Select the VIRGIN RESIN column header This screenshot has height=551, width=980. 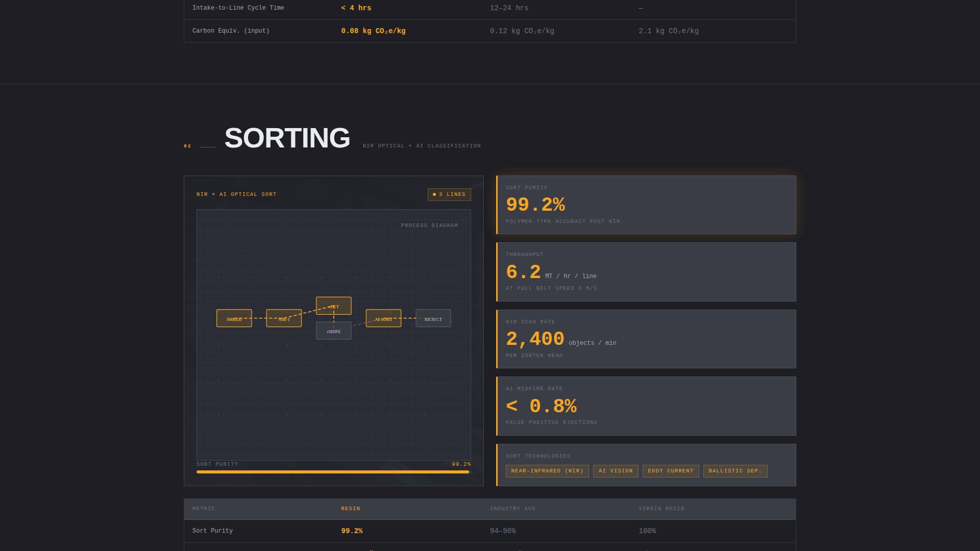[661, 509]
